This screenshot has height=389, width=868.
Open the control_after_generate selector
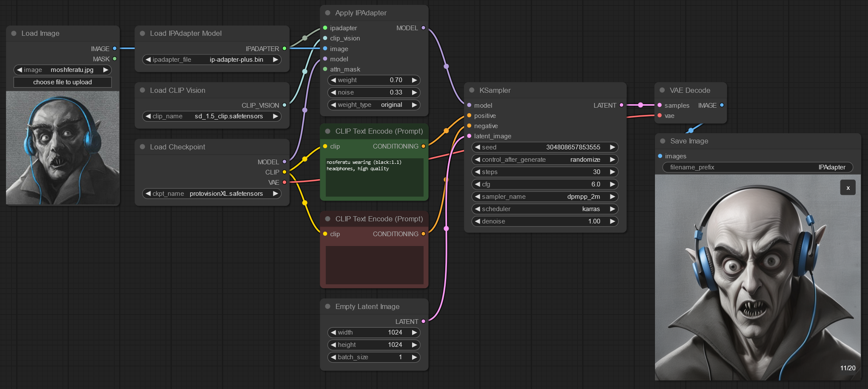pos(545,160)
